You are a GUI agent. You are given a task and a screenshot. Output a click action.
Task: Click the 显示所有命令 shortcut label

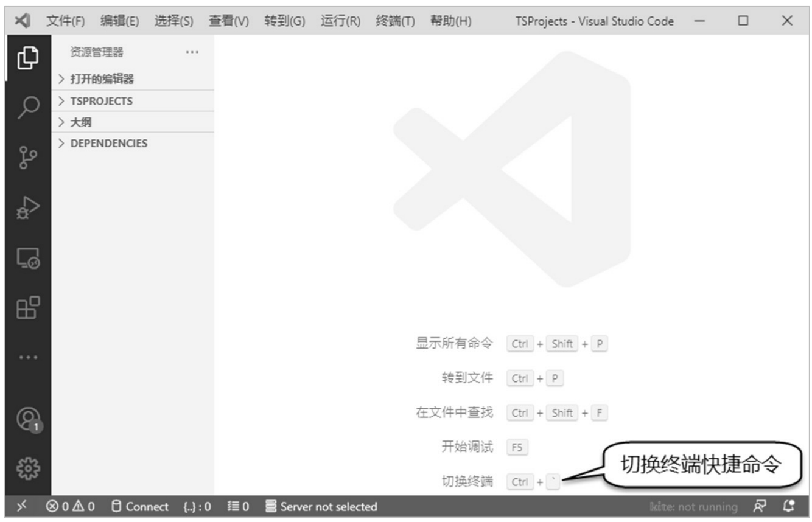click(454, 343)
